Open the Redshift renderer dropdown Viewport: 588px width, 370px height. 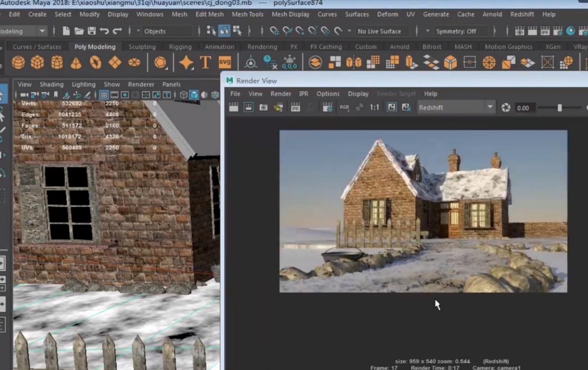coord(490,107)
